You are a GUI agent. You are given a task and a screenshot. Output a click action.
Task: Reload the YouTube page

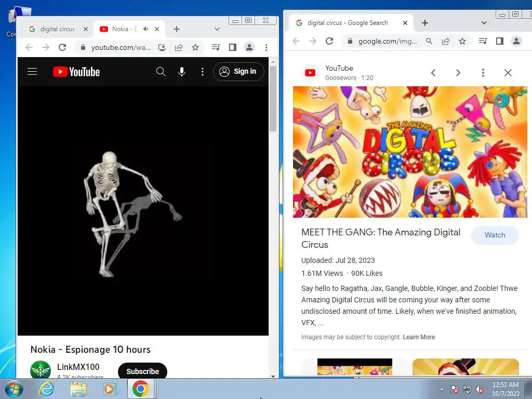click(62, 47)
